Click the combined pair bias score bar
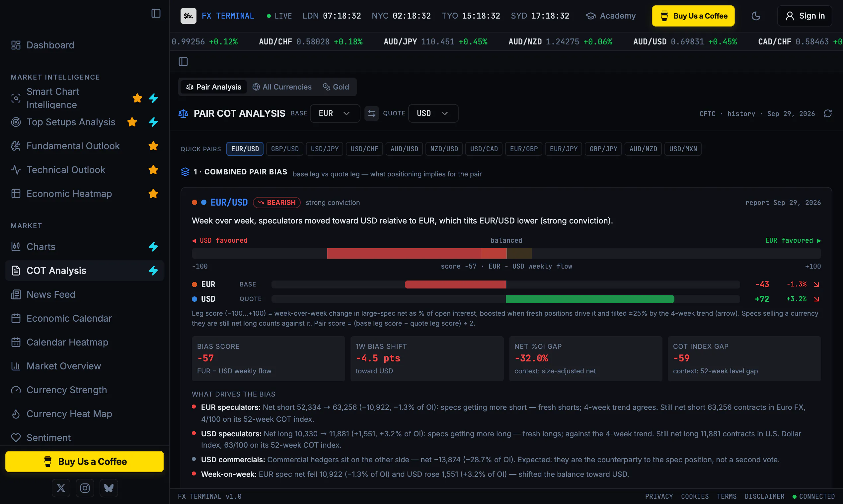This screenshot has width=843, height=504. click(x=506, y=253)
